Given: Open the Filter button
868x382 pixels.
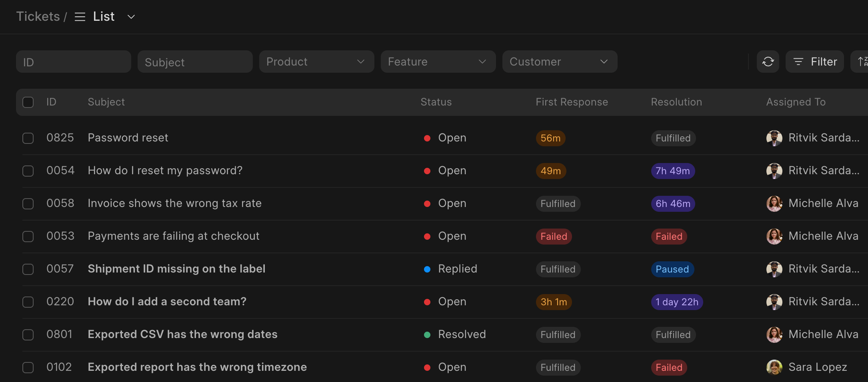Looking at the screenshot, I should 814,62.
